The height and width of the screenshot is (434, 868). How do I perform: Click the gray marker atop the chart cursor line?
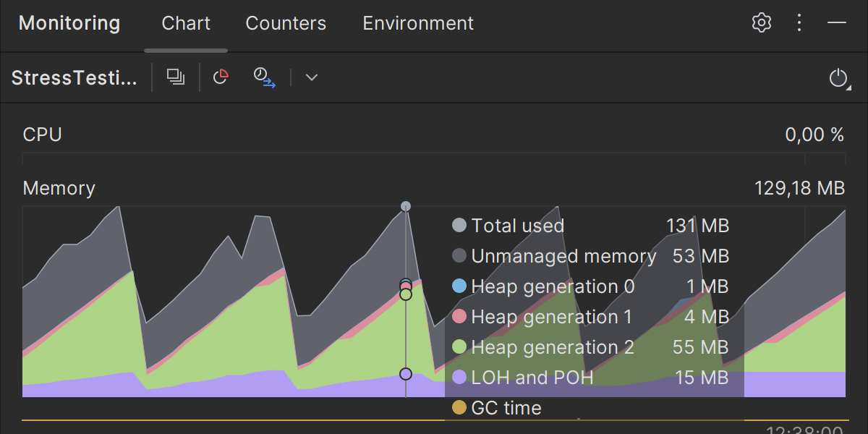(x=406, y=206)
